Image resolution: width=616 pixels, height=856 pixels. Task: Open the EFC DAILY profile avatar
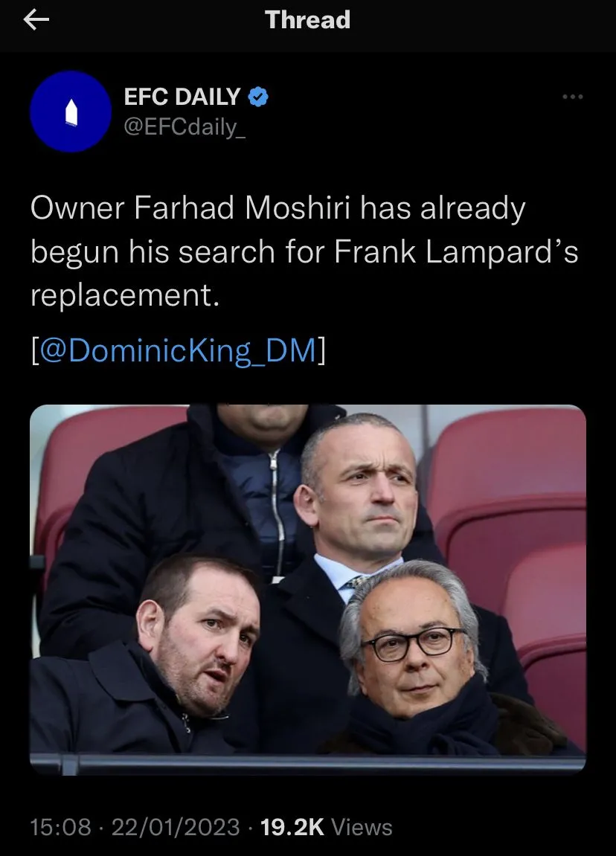point(71,112)
